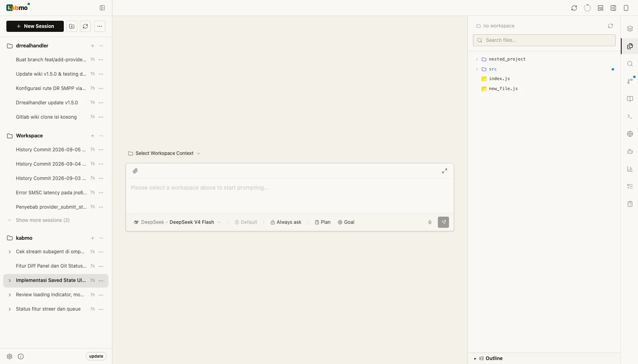Open more options menu beside New Session
The image size is (638, 364).
tap(100, 26)
